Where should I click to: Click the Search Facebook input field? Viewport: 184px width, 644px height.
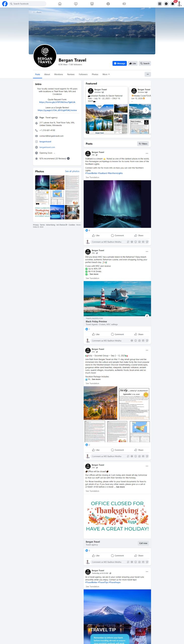click(x=27, y=4)
